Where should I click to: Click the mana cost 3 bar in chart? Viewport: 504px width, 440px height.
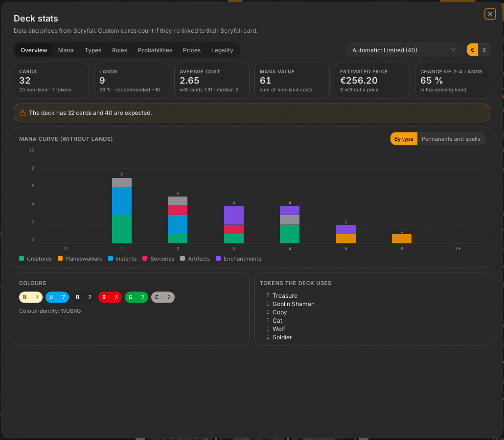pyautogui.click(x=234, y=224)
